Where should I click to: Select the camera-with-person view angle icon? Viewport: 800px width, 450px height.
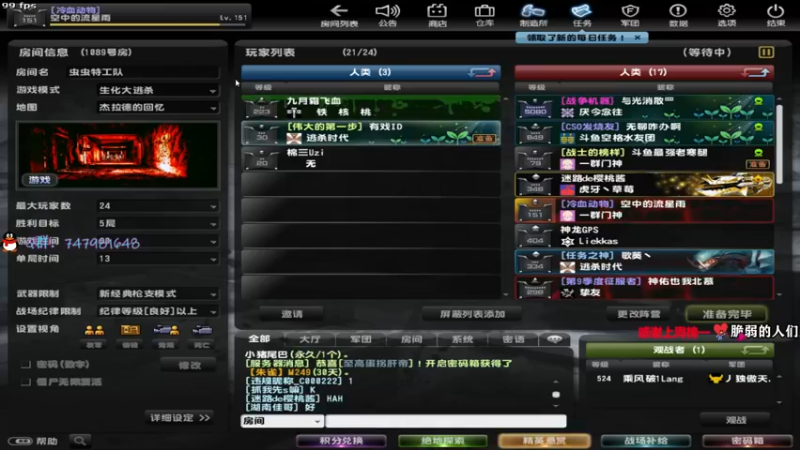(166, 330)
